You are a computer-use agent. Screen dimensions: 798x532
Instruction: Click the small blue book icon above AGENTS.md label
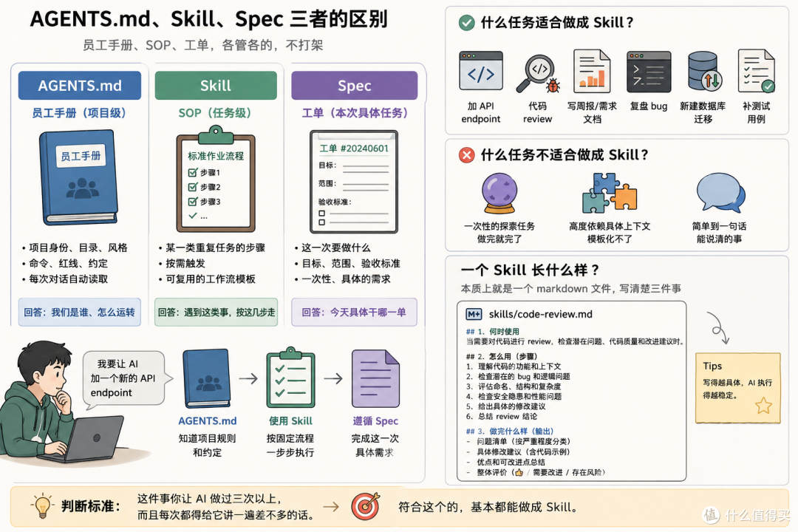pyautogui.click(x=206, y=378)
